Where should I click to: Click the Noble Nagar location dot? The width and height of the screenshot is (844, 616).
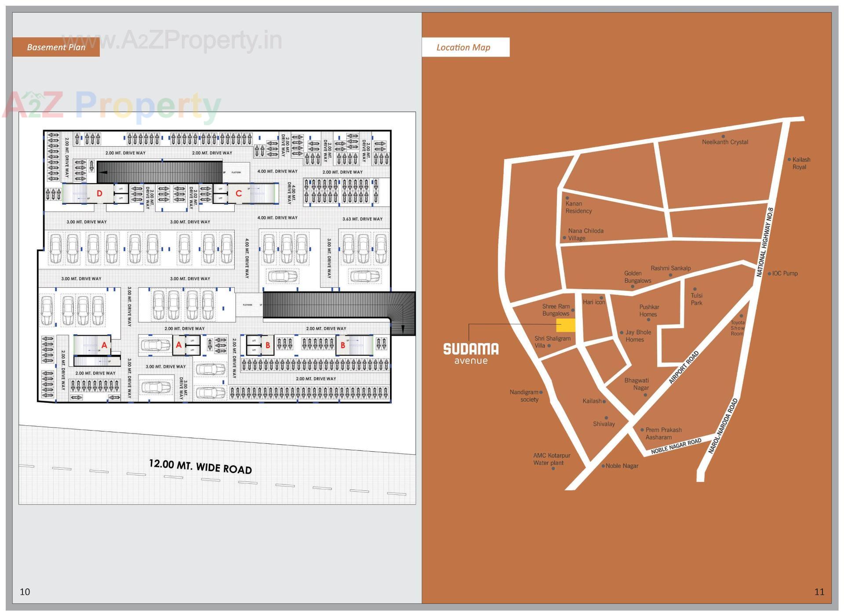[604, 466]
